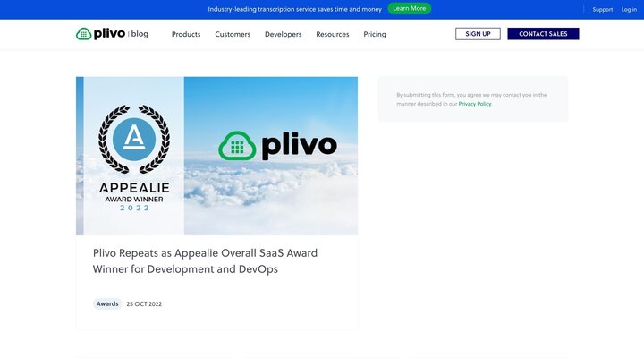This screenshot has height=358, width=644.
Task: Click the transcription service banner text
Action: click(x=294, y=9)
